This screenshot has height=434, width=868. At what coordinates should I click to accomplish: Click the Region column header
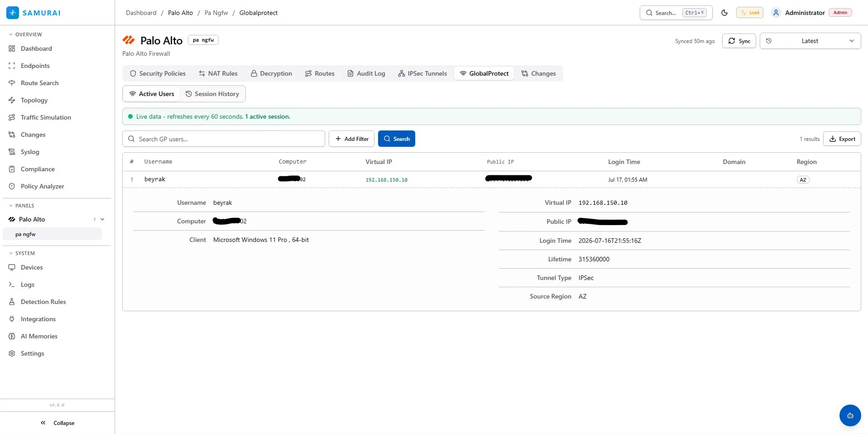[807, 162]
